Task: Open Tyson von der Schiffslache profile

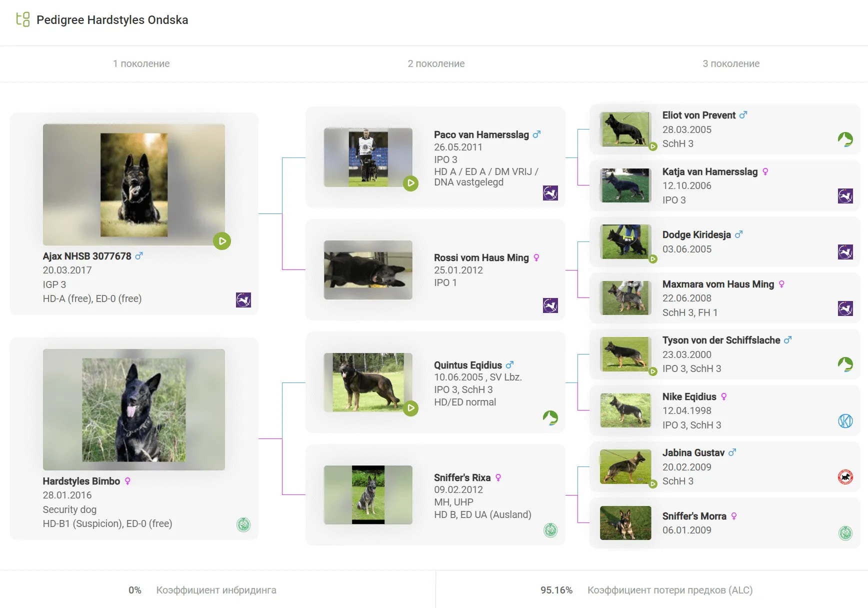Action: 721,340
